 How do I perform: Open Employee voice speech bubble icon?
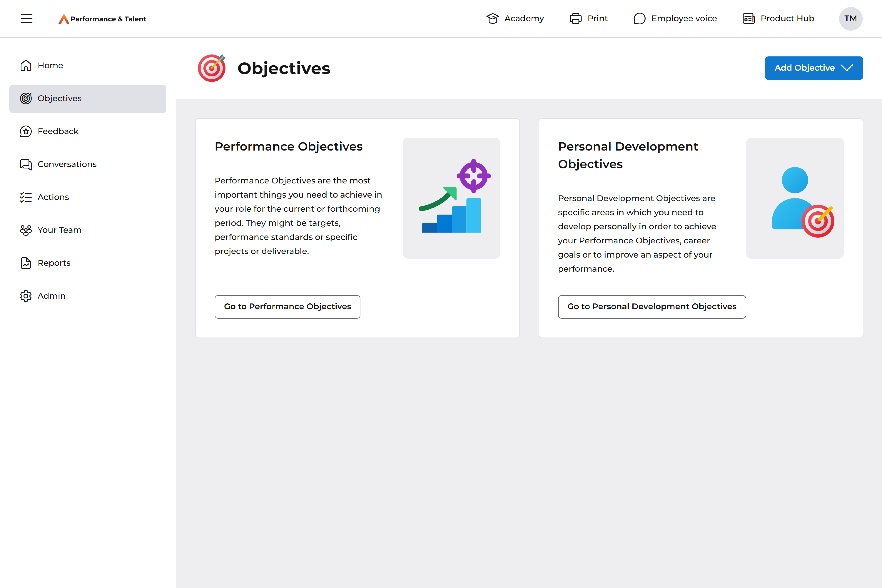click(x=639, y=18)
